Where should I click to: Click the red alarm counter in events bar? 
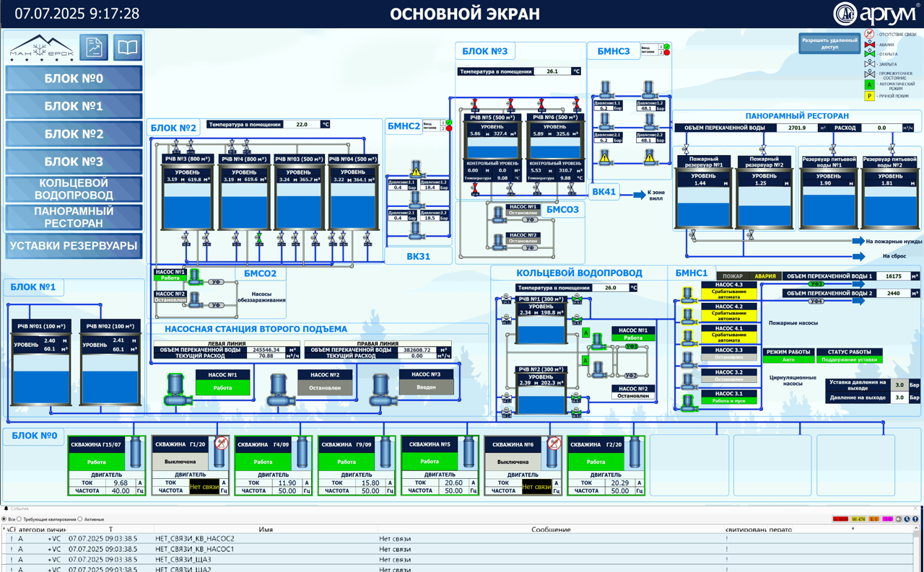pyautogui.click(x=840, y=519)
